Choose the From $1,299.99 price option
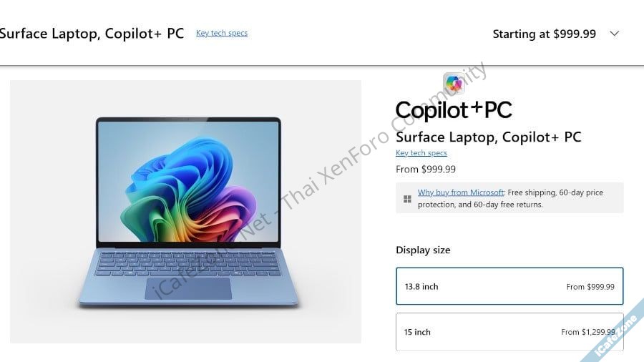 point(587,332)
